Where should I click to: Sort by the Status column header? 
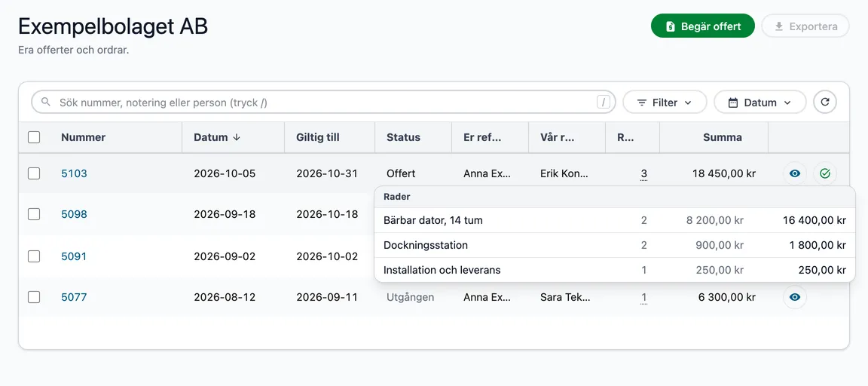(x=403, y=137)
